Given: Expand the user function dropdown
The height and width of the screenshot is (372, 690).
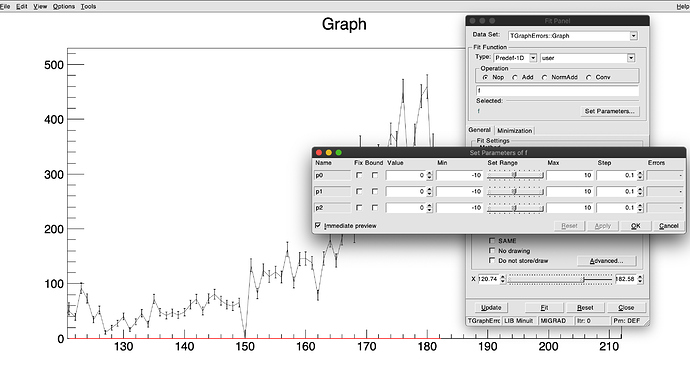Looking at the screenshot, I should [x=631, y=58].
